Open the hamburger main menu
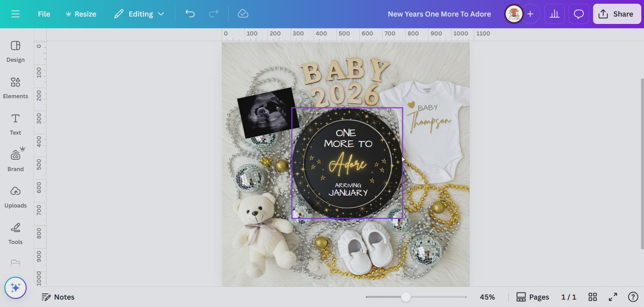The image size is (644, 307). pyautogui.click(x=16, y=14)
